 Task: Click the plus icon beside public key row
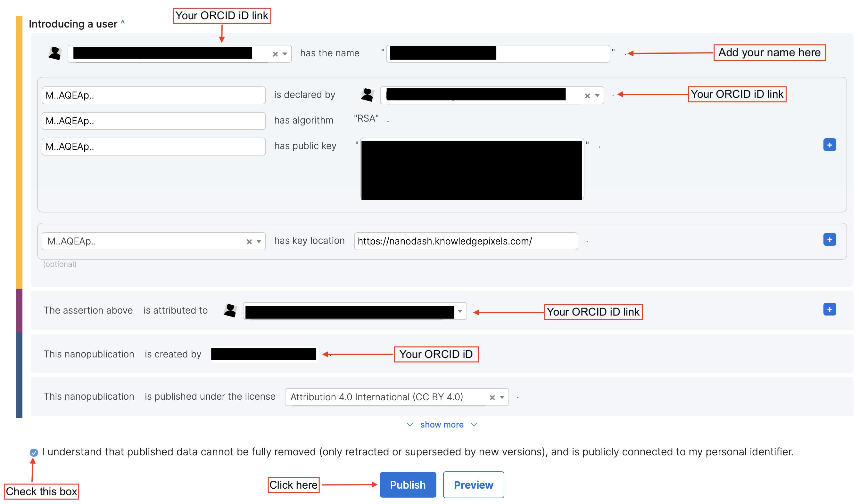tap(829, 145)
